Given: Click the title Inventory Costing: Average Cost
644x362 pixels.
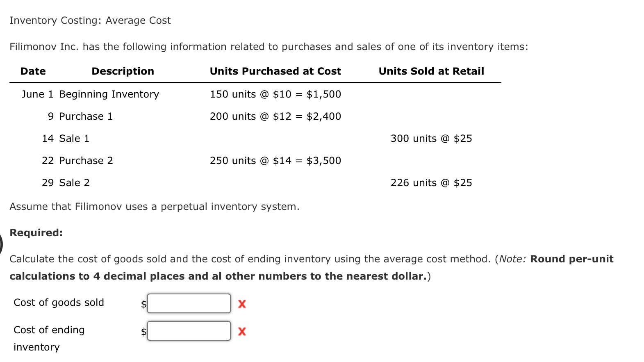Looking at the screenshot, I should click(x=90, y=20).
